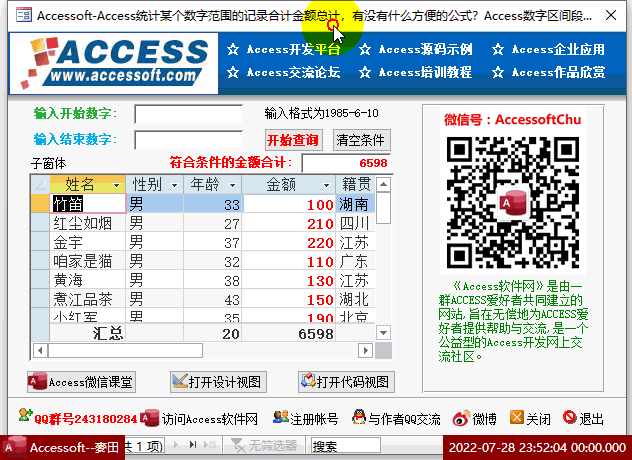
Task: Click the 清空条件 button
Action: coord(362,140)
